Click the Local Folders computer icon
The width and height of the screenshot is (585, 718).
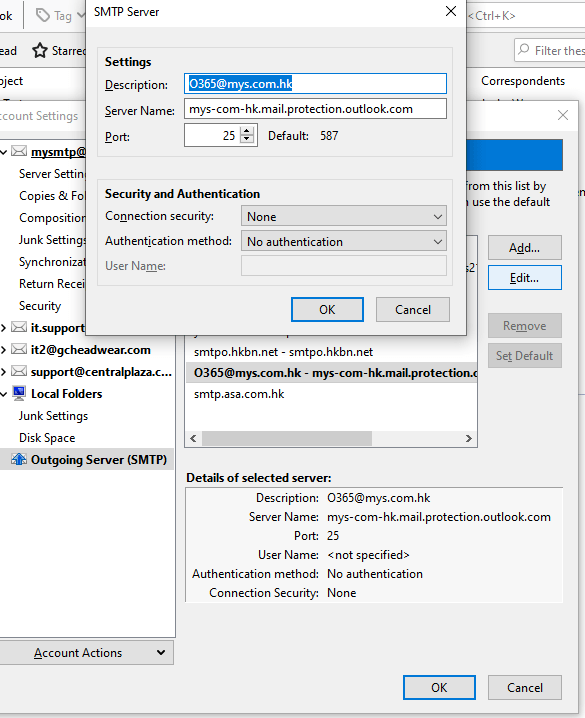19,393
